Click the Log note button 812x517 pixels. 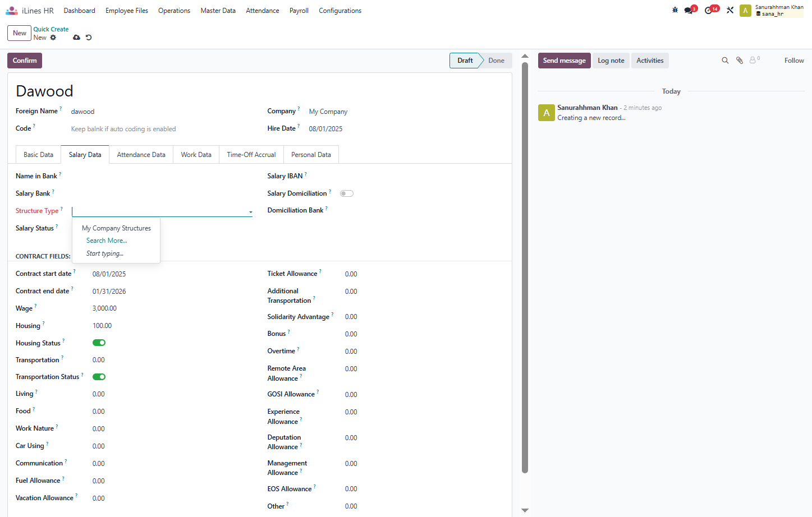click(x=611, y=61)
